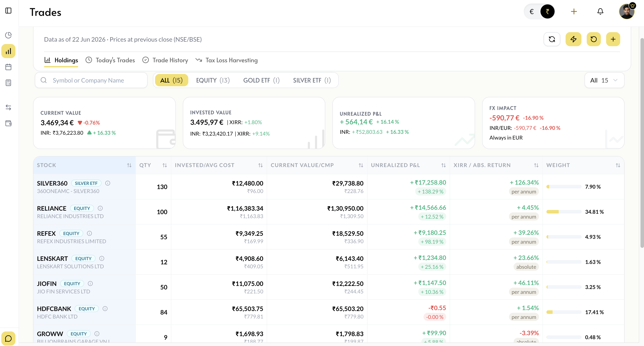The width and height of the screenshot is (644, 346).
Task: Open the transfer arrows sidebar icon
Action: (x=9, y=107)
